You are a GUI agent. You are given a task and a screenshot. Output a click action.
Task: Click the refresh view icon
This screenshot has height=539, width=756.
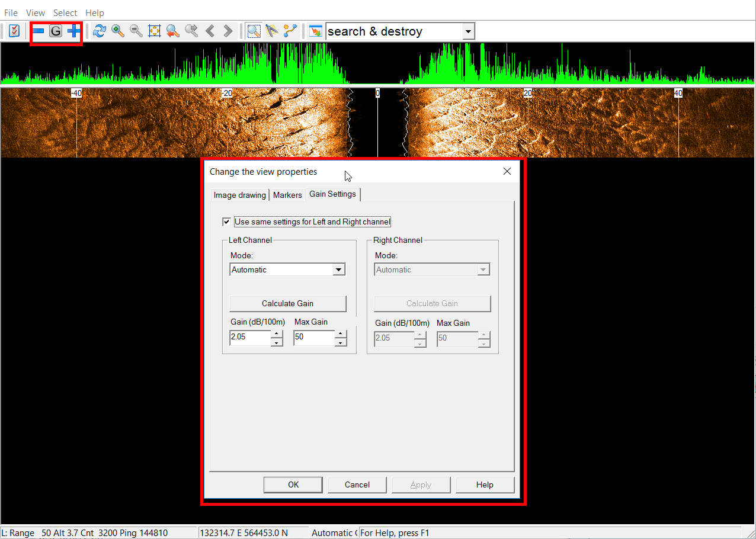[99, 31]
